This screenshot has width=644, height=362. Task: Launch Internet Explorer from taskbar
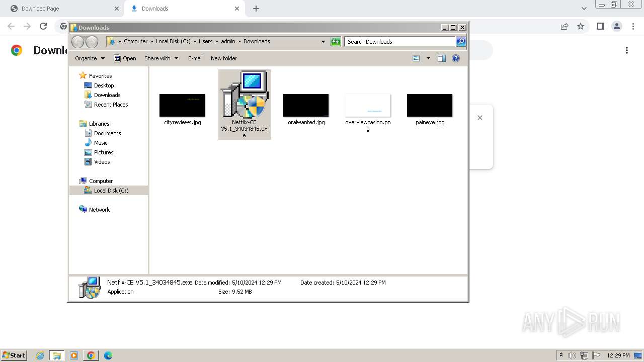click(x=40, y=355)
